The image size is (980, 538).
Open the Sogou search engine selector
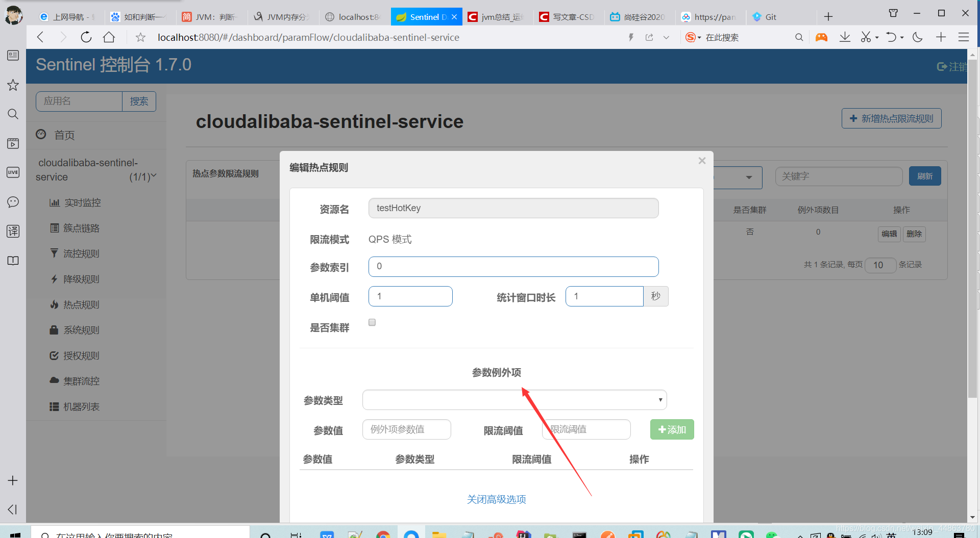(693, 37)
